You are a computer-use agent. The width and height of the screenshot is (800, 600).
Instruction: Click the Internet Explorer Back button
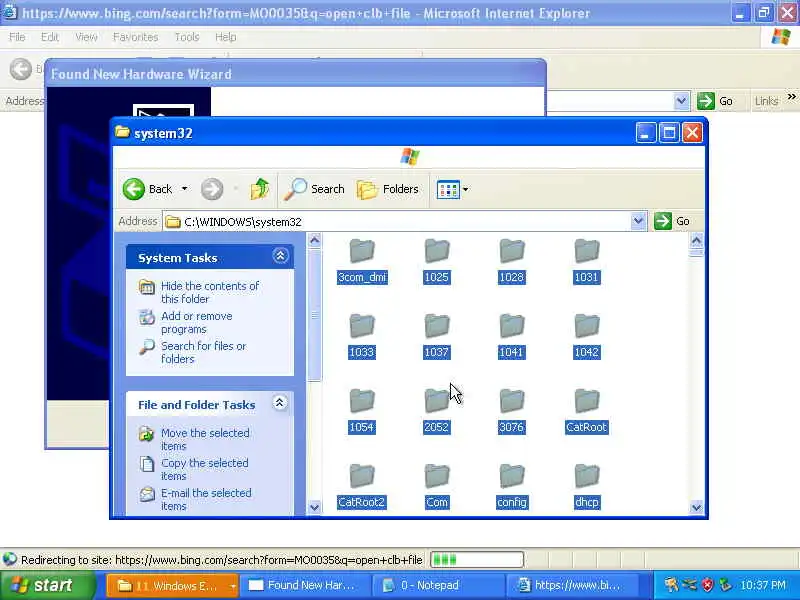[x=21, y=69]
